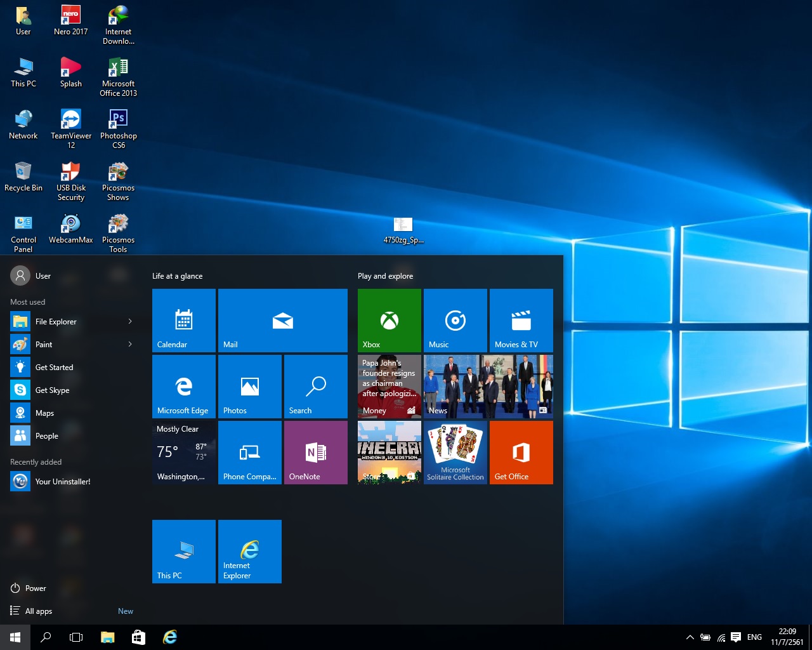Image resolution: width=812 pixels, height=650 pixels.
Task: Launch the Internet Explorer start tile
Action: [x=250, y=552]
